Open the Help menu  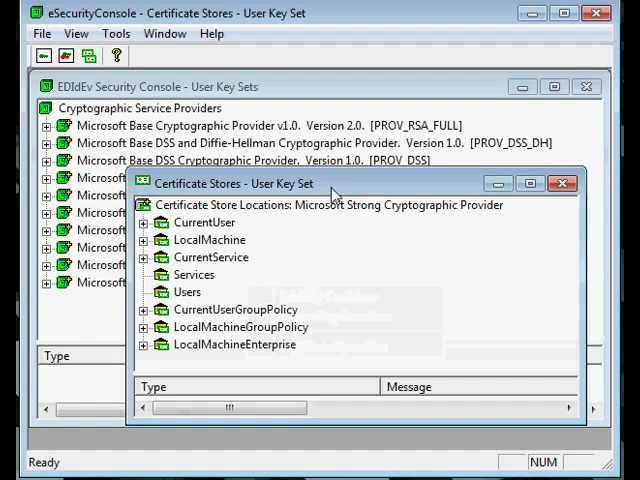point(212,34)
